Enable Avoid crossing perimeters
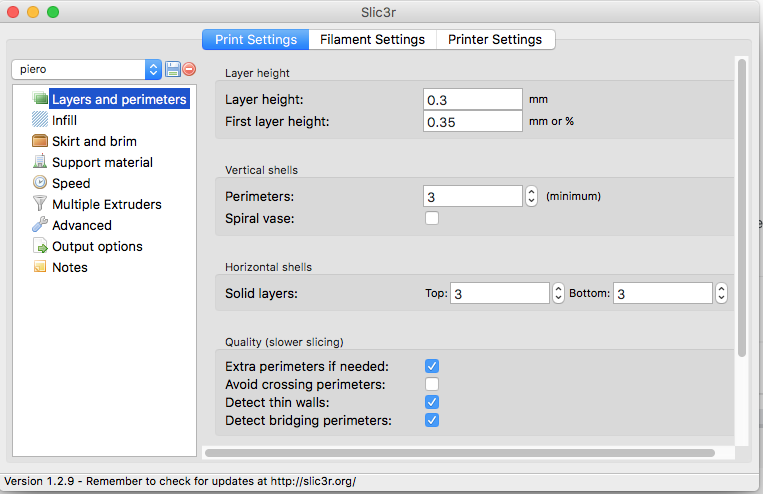 432,384
